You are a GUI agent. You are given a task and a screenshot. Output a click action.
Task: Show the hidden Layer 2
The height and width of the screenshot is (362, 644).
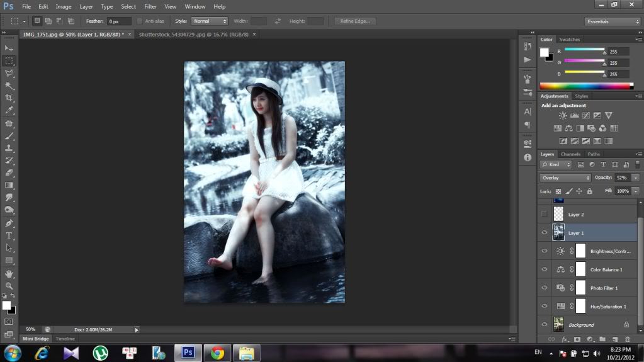coord(544,214)
